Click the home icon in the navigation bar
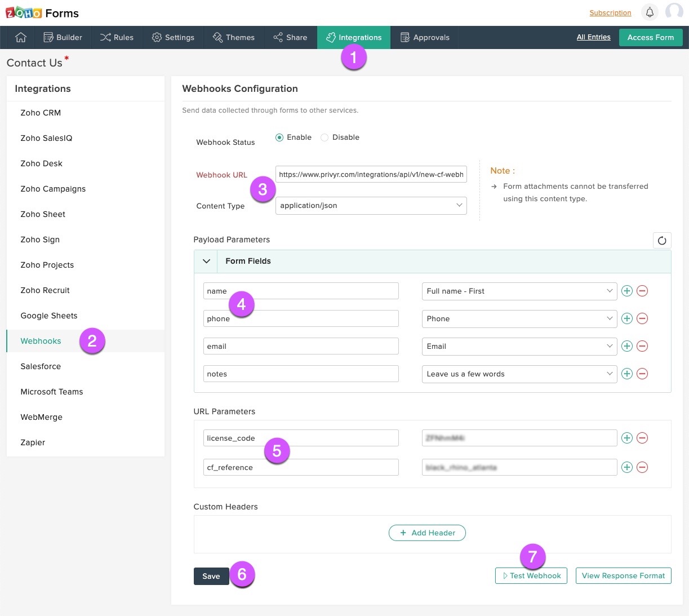The height and width of the screenshot is (616, 689). (x=20, y=37)
